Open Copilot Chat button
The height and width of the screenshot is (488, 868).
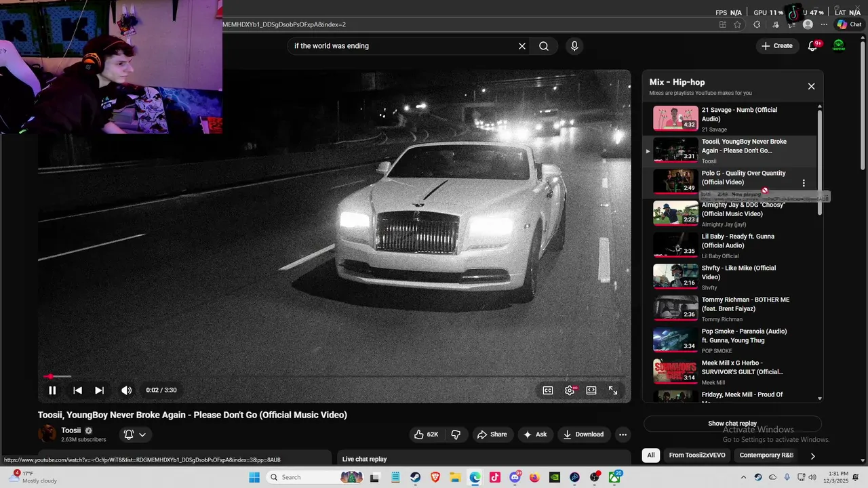pyautogui.click(x=849, y=24)
